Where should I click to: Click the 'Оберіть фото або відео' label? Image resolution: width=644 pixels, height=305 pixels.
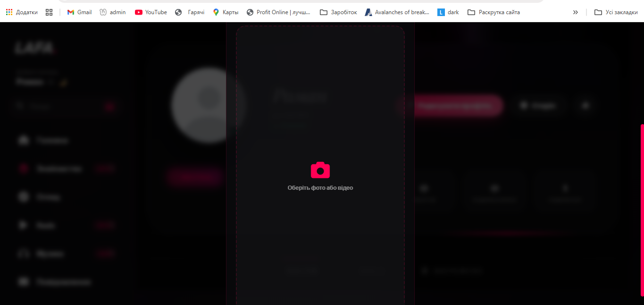pos(320,188)
